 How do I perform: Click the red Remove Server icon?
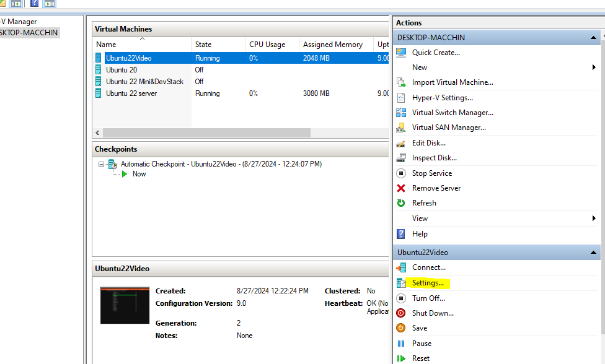pyautogui.click(x=401, y=188)
